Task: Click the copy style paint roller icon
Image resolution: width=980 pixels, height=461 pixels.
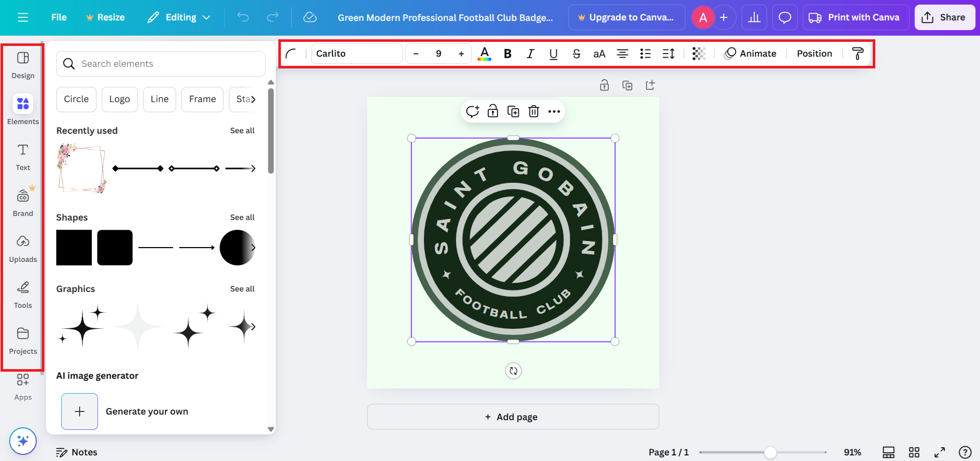Action: click(x=858, y=54)
